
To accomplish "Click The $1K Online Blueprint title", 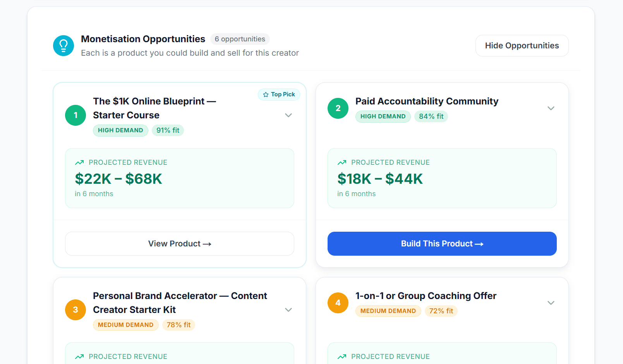I will (x=154, y=108).
